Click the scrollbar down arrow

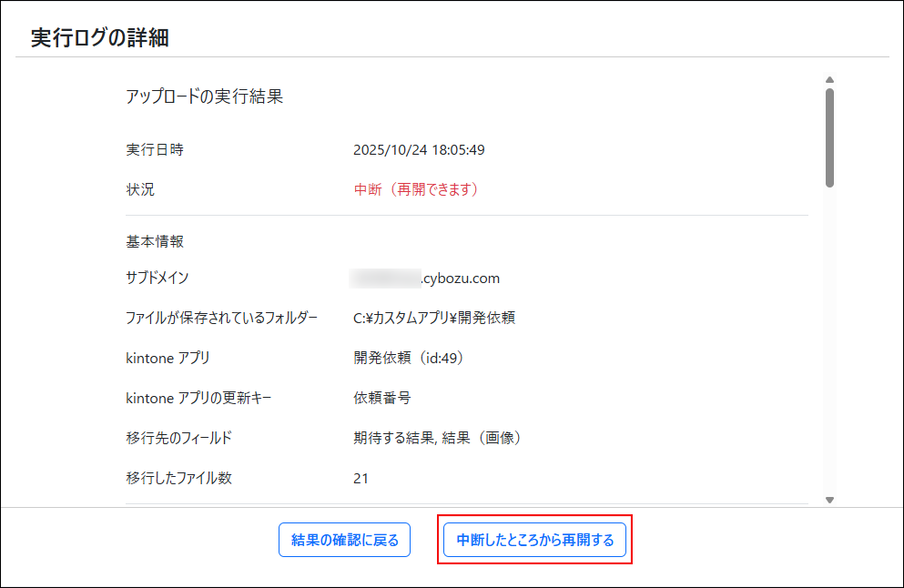click(829, 498)
